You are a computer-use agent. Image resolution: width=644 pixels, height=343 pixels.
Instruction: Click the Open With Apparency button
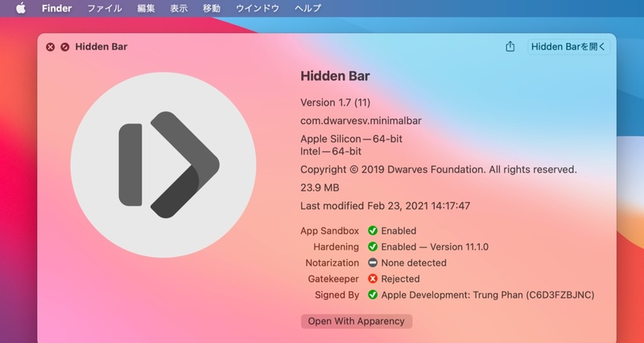356,321
